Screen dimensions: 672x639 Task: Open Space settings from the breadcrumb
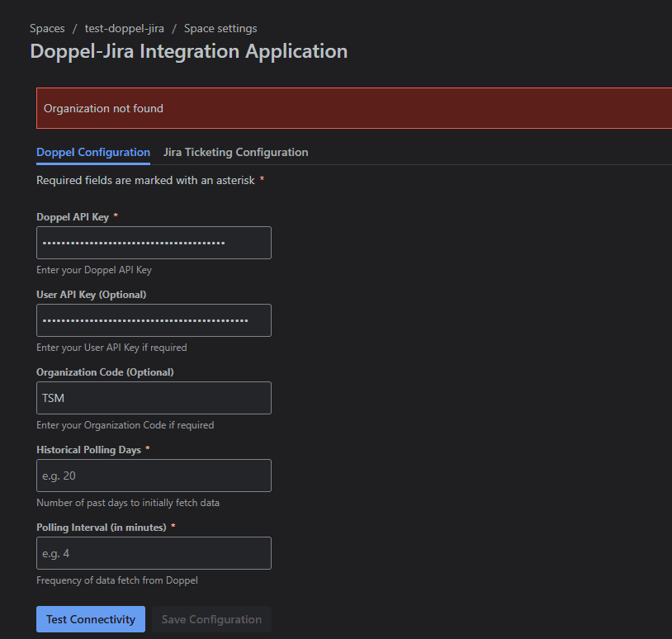tap(220, 28)
